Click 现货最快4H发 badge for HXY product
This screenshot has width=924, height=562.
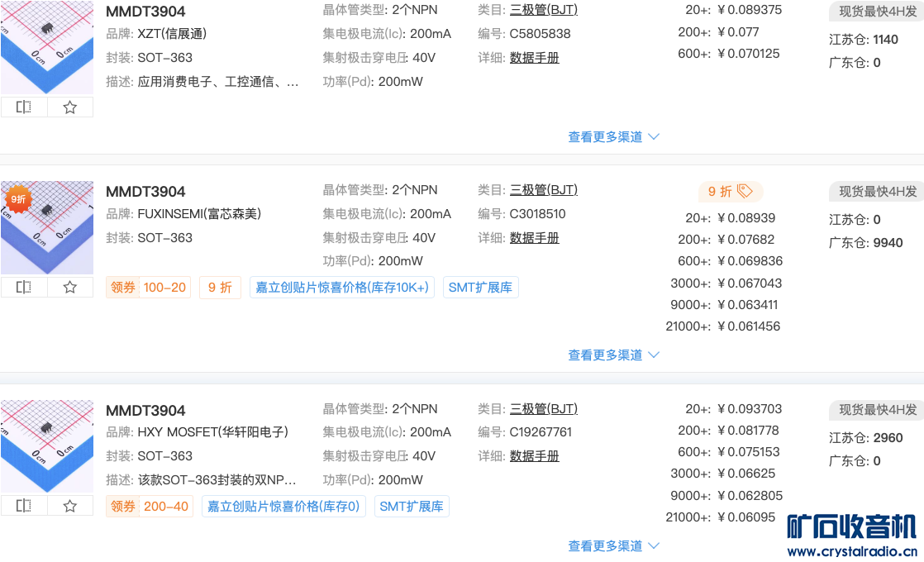(x=877, y=409)
